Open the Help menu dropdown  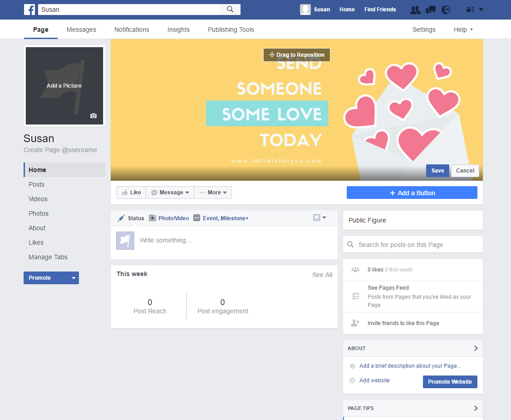[x=463, y=30]
